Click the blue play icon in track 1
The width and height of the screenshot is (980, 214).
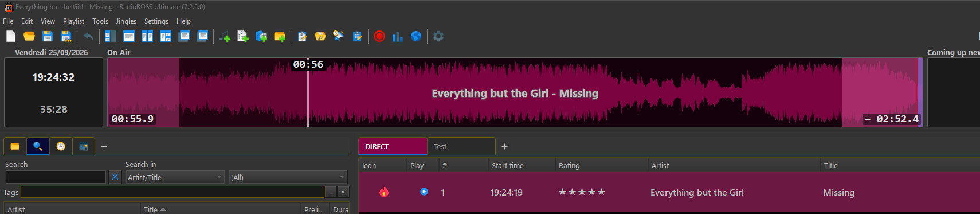pyautogui.click(x=424, y=192)
